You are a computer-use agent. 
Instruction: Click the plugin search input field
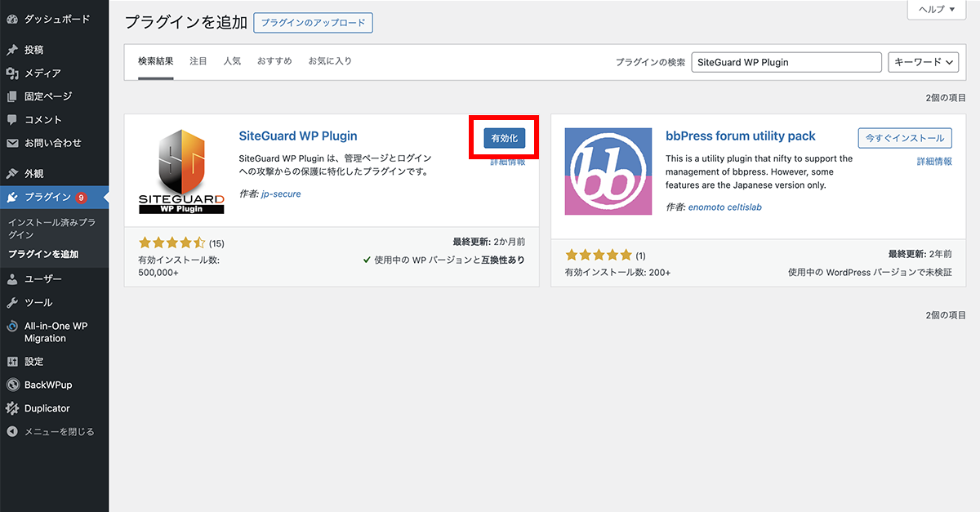coord(786,61)
